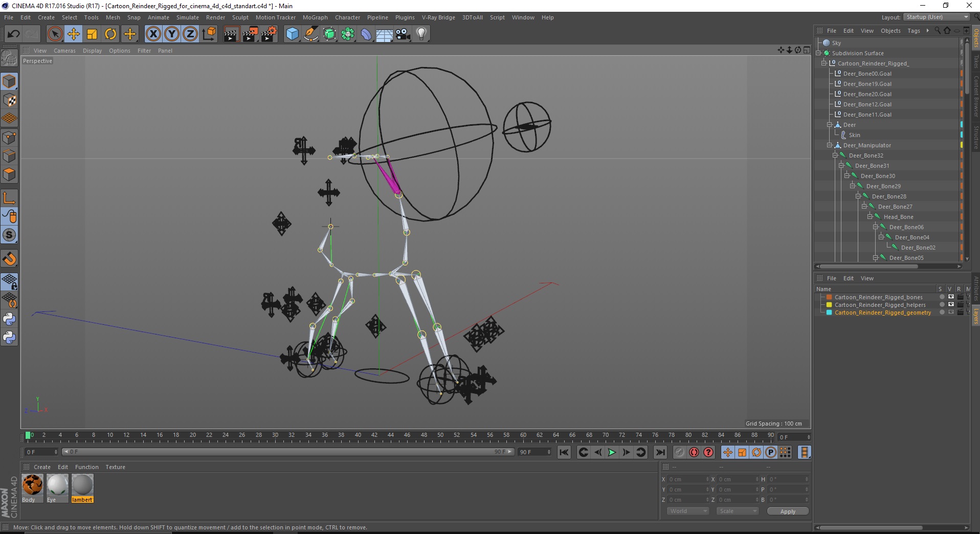Open the Layout Startup dropdown
Image resolution: width=980 pixels, height=534 pixels.
[937, 17]
